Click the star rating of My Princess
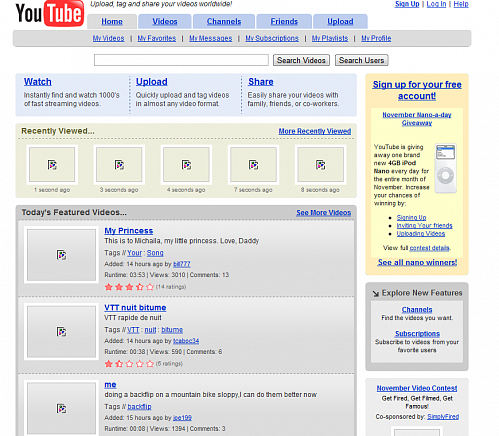499x436 pixels. [x=129, y=287]
